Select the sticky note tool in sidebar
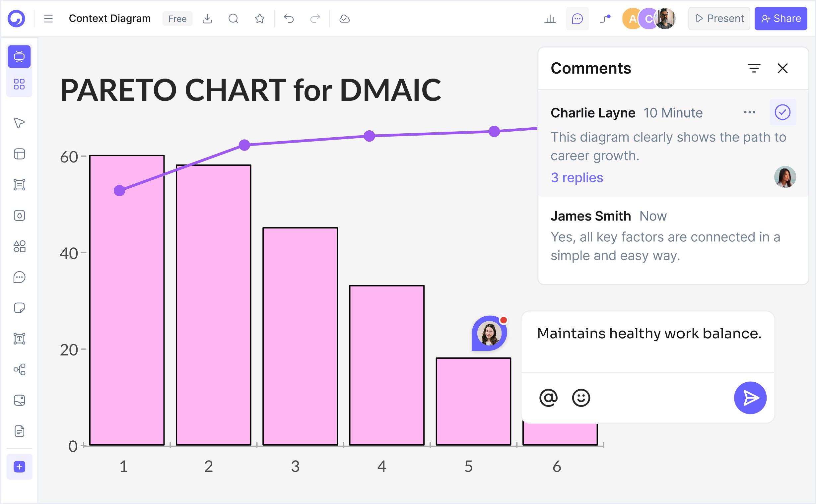This screenshot has height=504, width=816. coord(19,308)
